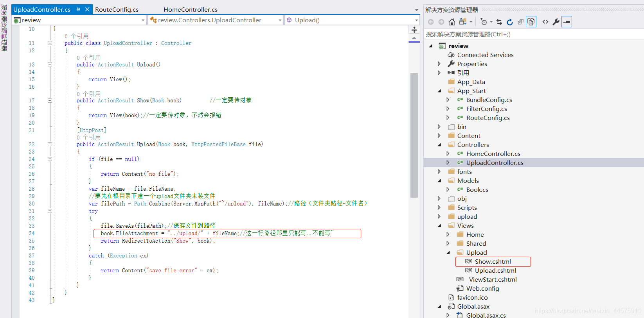Screen dimensions: 644x318
Task: Expand FilterConfig.cs node
Action: coord(448,109)
